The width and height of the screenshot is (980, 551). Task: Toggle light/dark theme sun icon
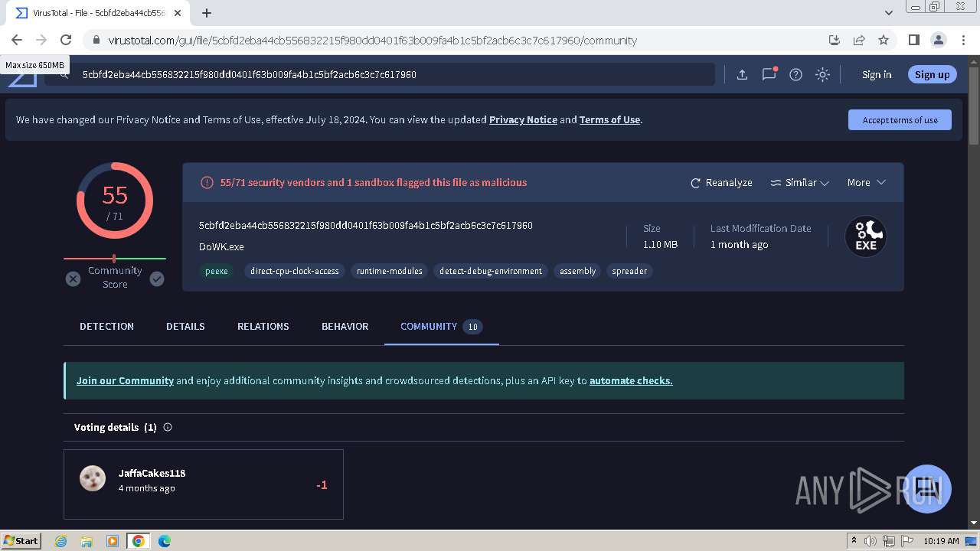click(x=822, y=74)
